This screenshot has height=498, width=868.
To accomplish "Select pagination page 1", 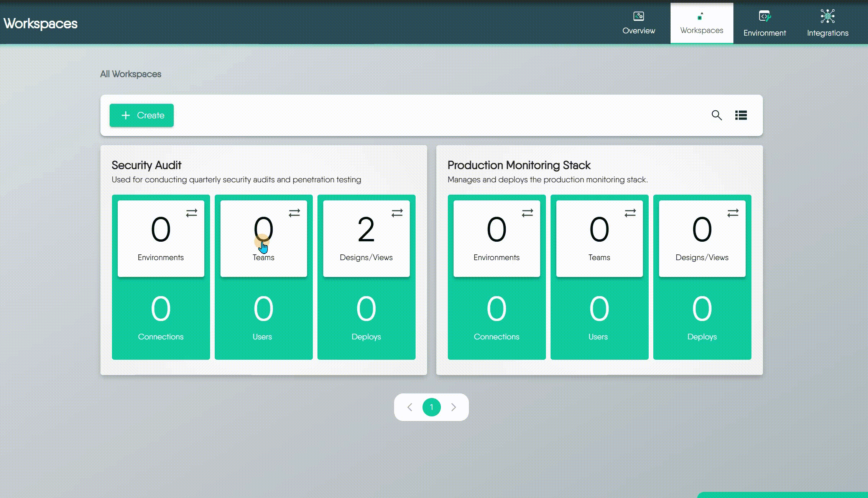I will [x=432, y=407].
